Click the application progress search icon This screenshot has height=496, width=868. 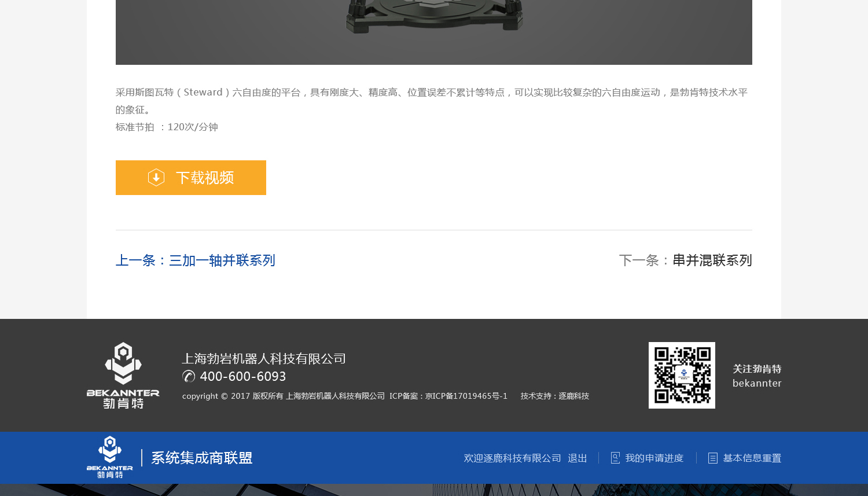click(615, 458)
